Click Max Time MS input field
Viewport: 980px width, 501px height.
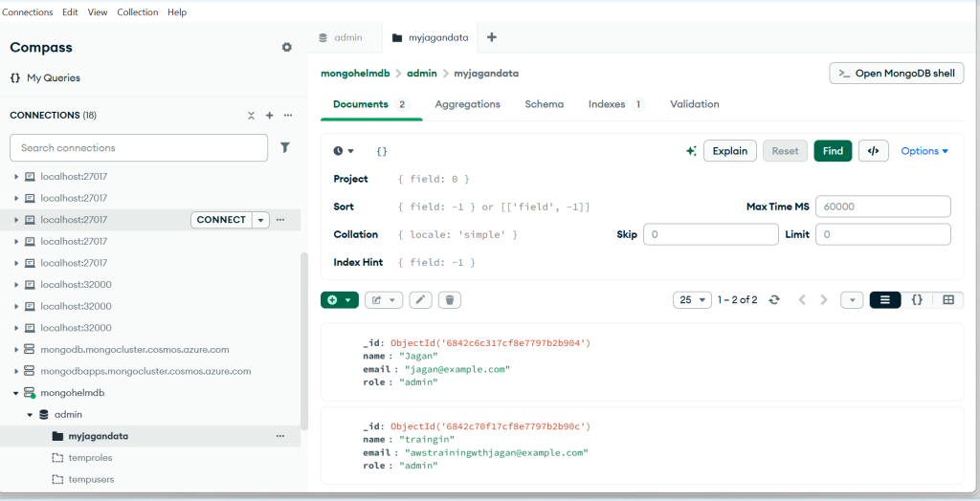point(883,207)
